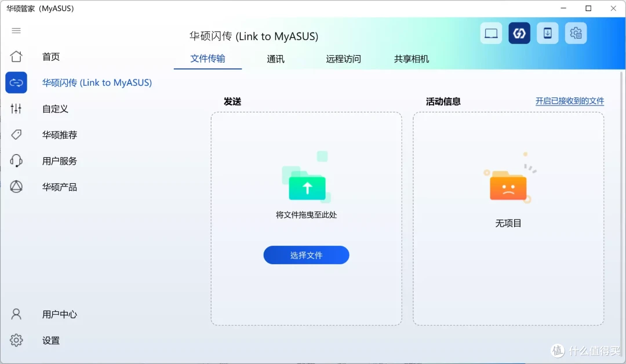Select the Link to MyASUS chain icon
Image resolution: width=626 pixels, height=364 pixels.
16,83
